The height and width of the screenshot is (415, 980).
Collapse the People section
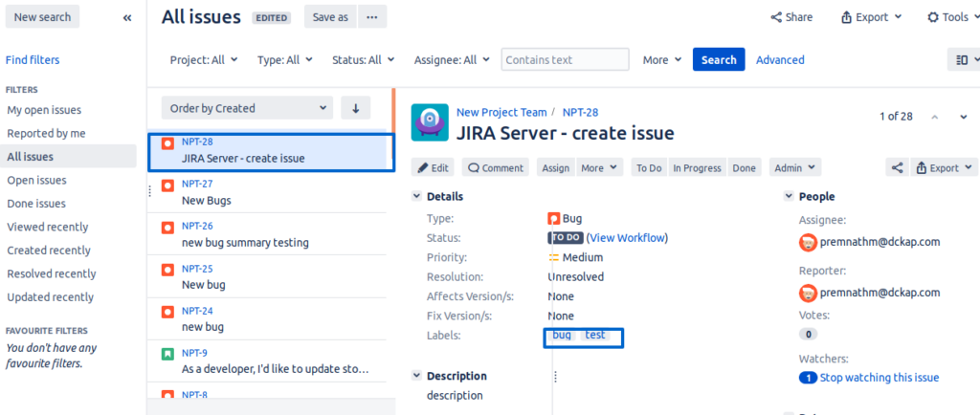[789, 197]
